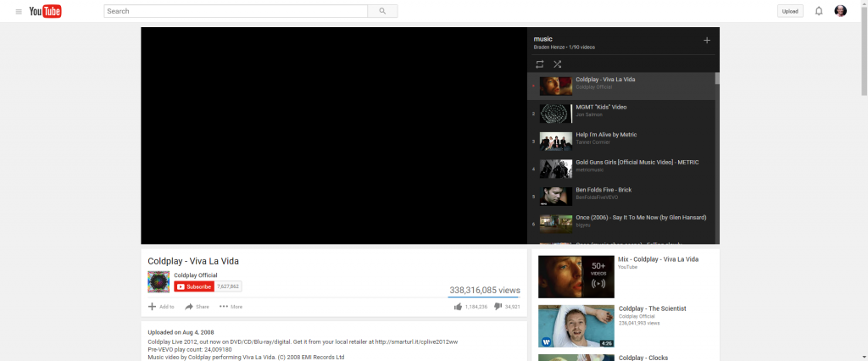Go to YouTube home via logo

46,11
